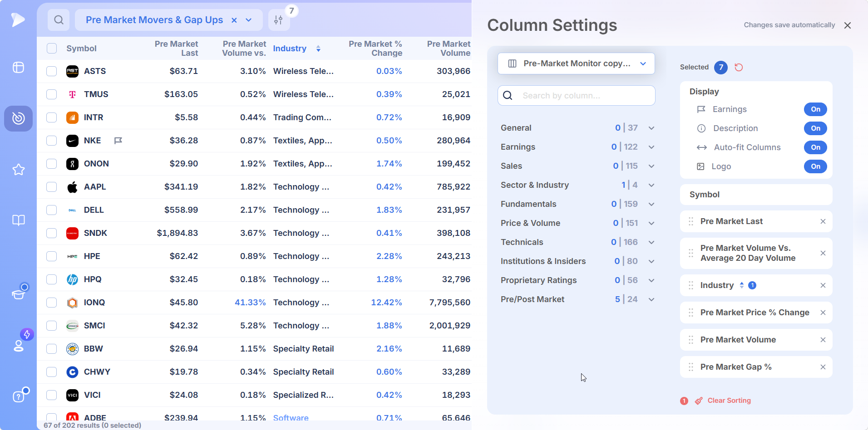Viewport: 868px width, 430px height.
Task: Click the Pre Market % Change column header
Action: click(x=375, y=49)
